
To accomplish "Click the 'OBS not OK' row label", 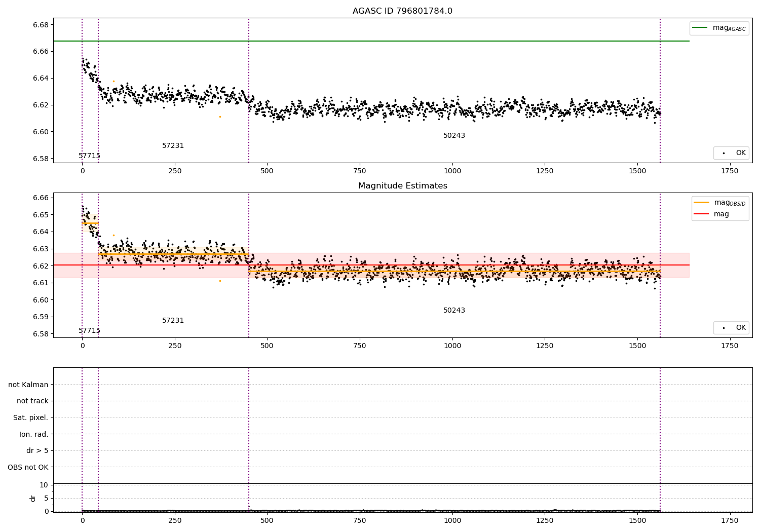I will click(28, 467).
